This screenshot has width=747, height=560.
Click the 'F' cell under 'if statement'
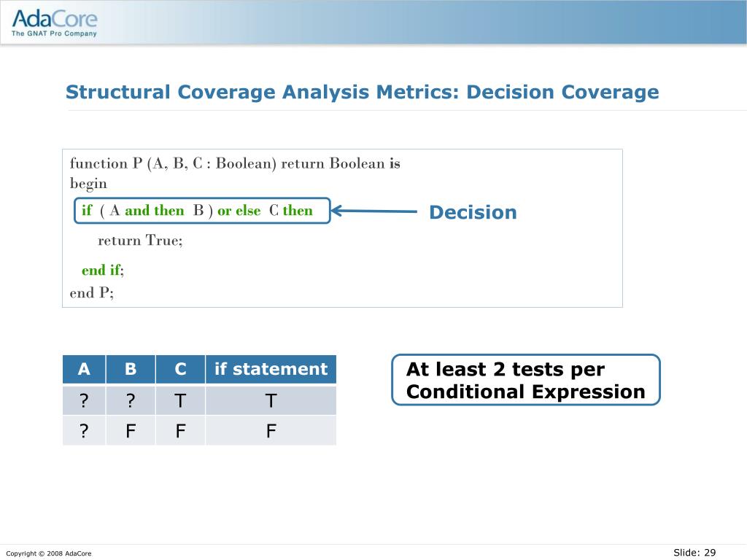tap(271, 431)
